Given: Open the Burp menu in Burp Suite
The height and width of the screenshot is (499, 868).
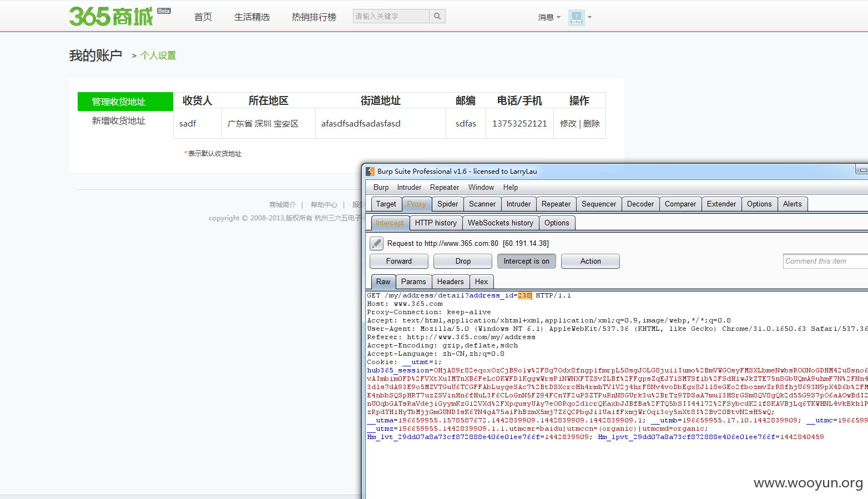Looking at the screenshot, I should (381, 188).
